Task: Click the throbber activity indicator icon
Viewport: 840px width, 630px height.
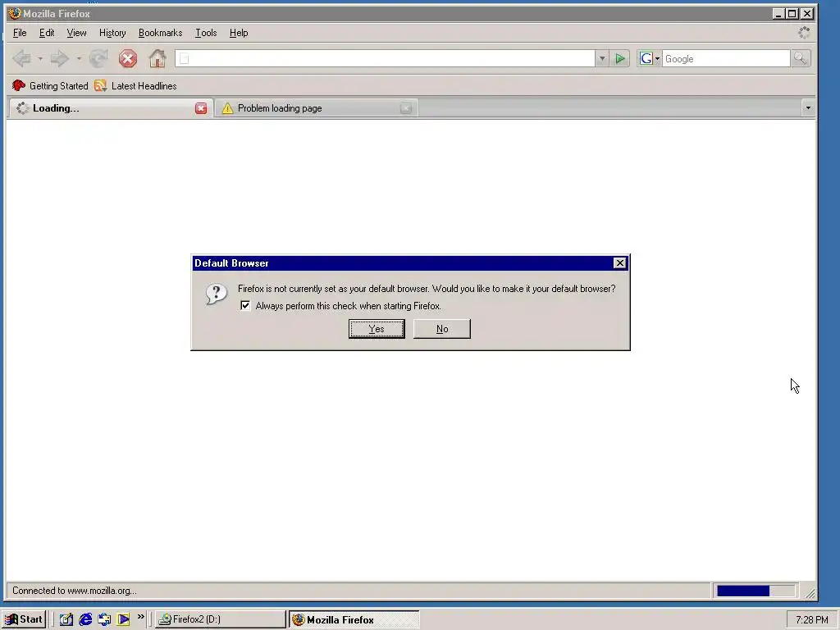Action: click(x=804, y=33)
